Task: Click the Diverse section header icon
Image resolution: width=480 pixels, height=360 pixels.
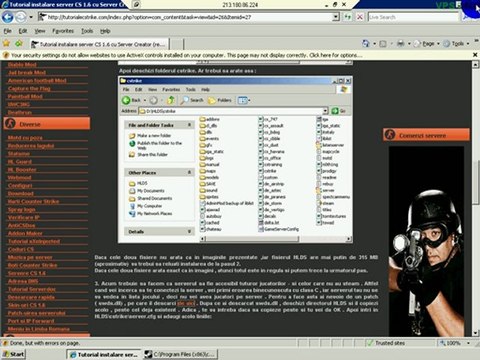Action: pos(11,124)
